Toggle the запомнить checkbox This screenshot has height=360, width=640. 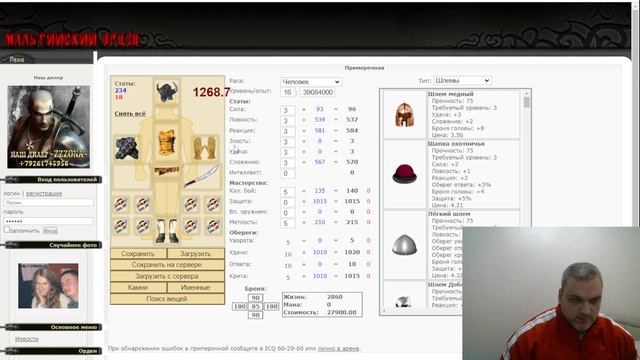tap(7, 230)
